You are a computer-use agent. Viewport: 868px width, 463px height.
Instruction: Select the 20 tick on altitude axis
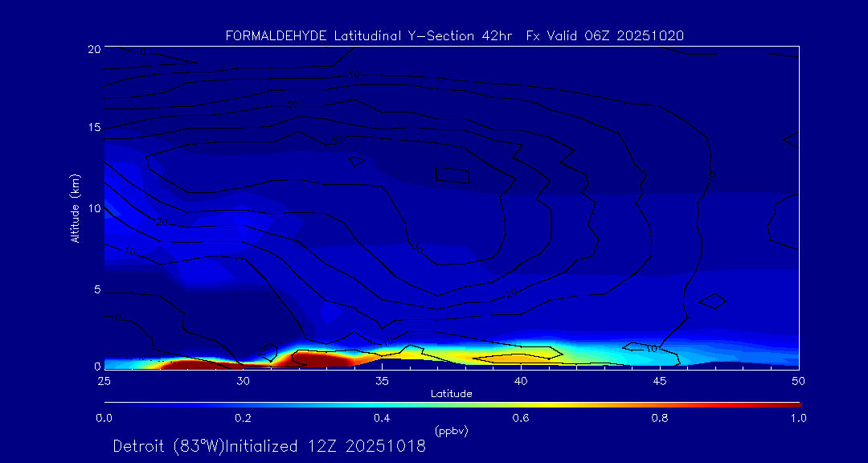(x=93, y=49)
